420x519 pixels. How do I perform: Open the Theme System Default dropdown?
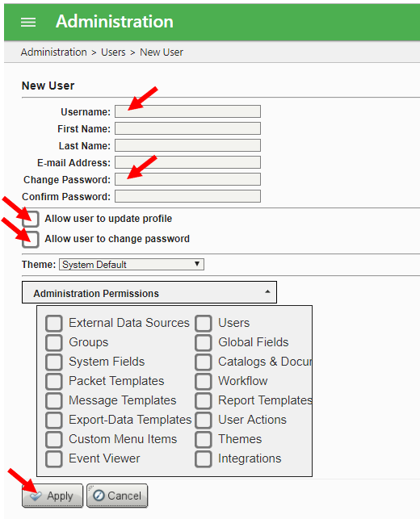click(x=132, y=265)
